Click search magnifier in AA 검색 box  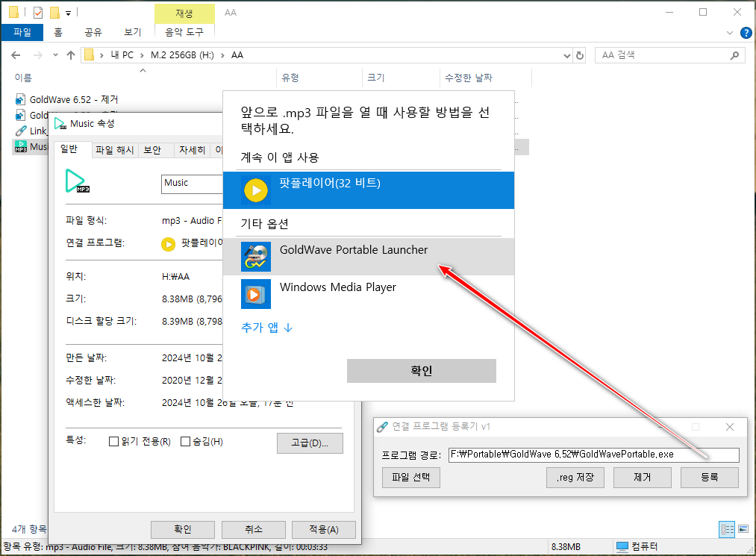click(734, 55)
